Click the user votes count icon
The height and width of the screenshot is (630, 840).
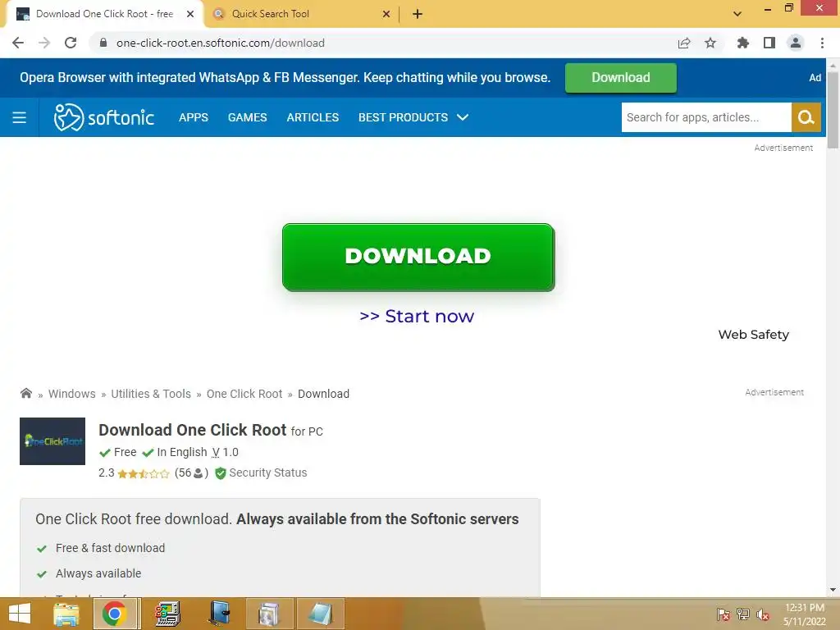tap(199, 473)
